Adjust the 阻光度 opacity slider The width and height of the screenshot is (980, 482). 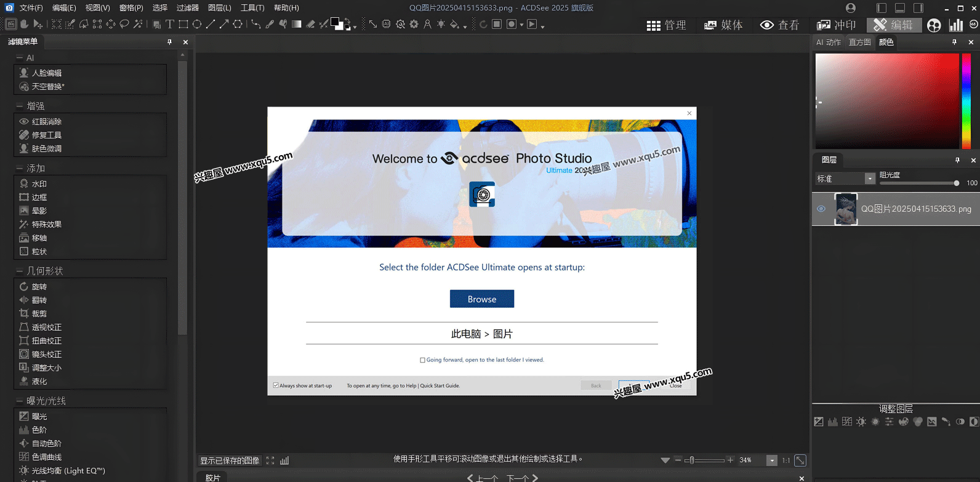(x=918, y=183)
